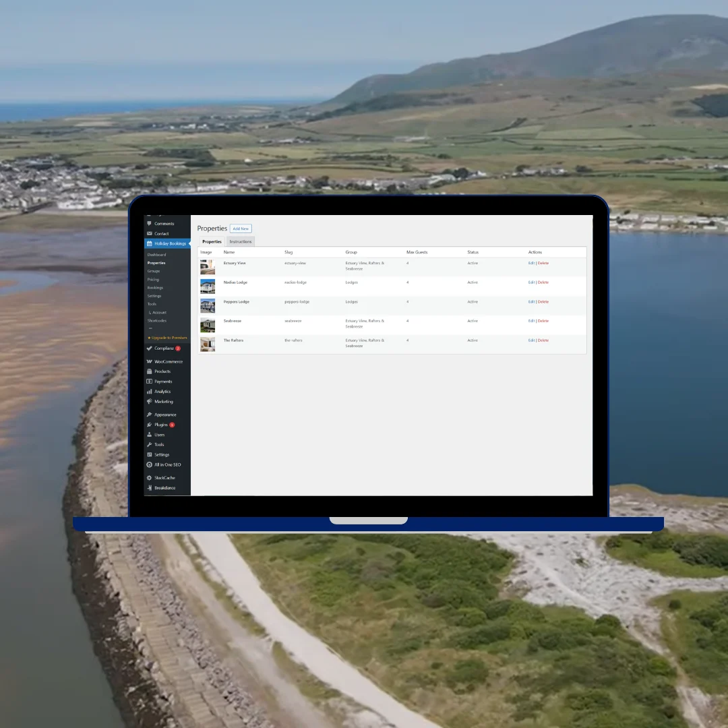Image resolution: width=728 pixels, height=728 pixels.
Task: Edit the Peppers Lodge property
Action: [531, 302]
